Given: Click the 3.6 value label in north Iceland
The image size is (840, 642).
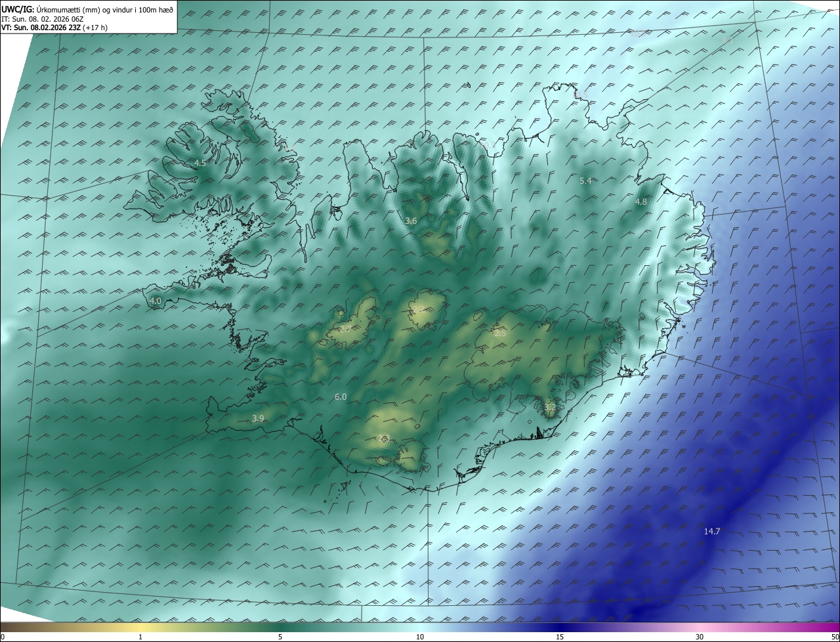Looking at the screenshot, I should coord(411,221).
